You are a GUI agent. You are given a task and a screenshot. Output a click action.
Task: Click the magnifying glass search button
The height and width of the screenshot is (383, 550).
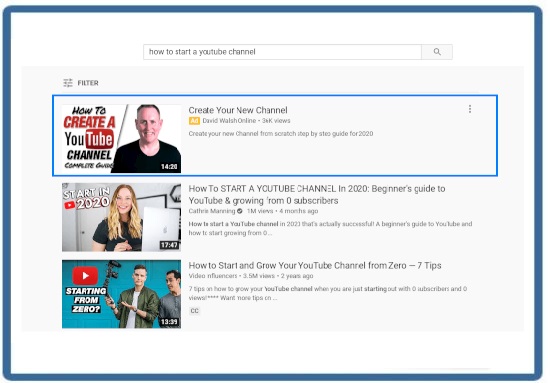(x=437, y=52)
